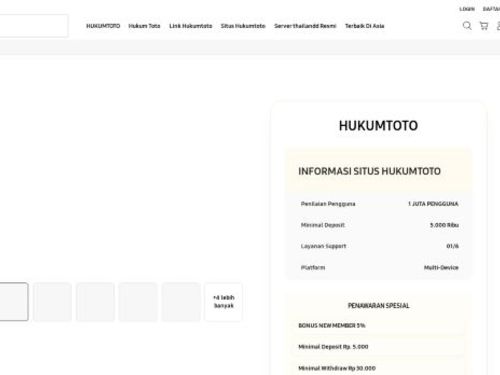
Task: Open HUKUMTOTO menu item
Action: pyautogui.click(x=103, y=26)
